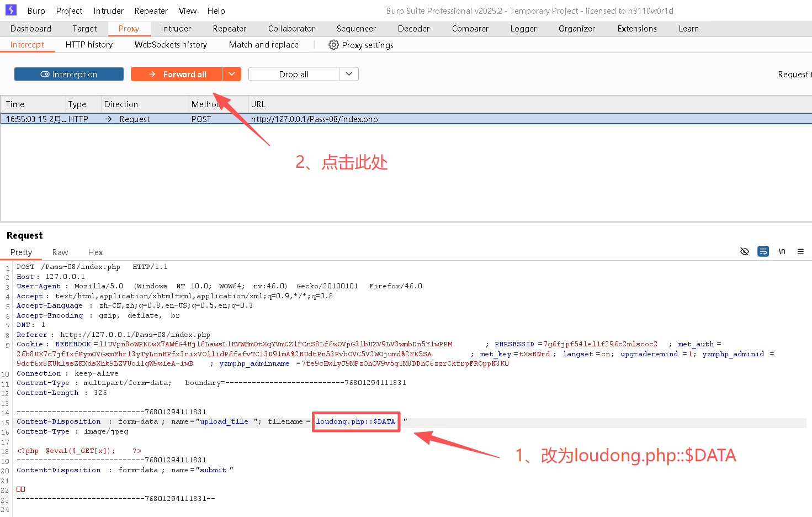The image size is (812, 517).
Task: Click the POST /Pass-08/index.php request line
Action: pyautogui.click(x=92, y=267)
